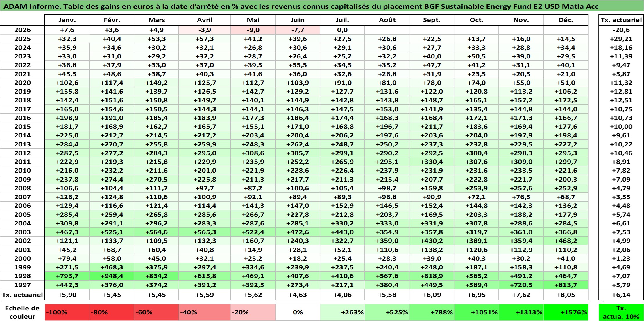Click the Tx. actuariel column header
The width and height of the screenshot is (644, 321).
click(x=621, y=20)
